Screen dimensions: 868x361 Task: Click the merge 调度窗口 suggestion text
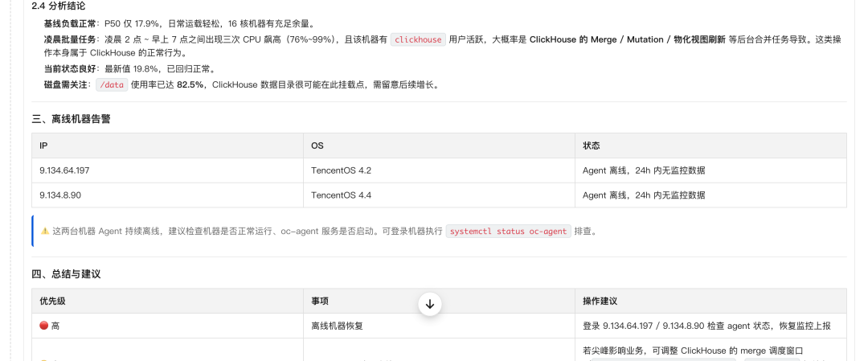[x=693, y=351]
